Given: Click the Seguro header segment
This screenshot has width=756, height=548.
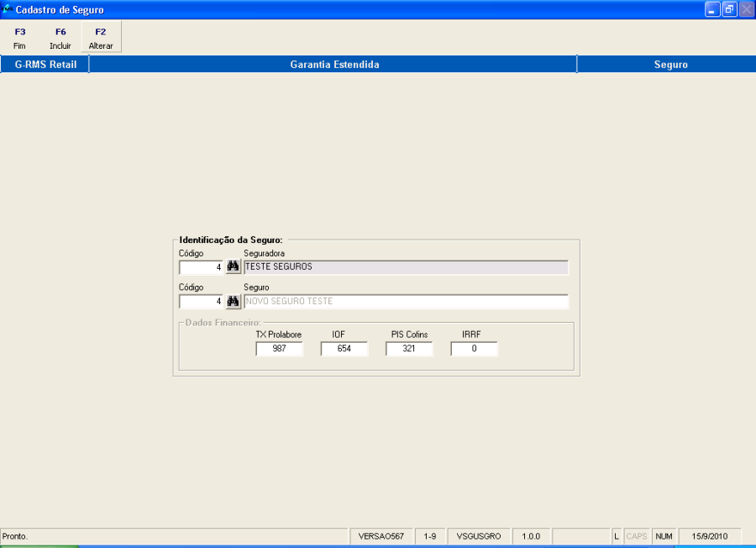Looking at the screenshot, I should pos(667,64).
